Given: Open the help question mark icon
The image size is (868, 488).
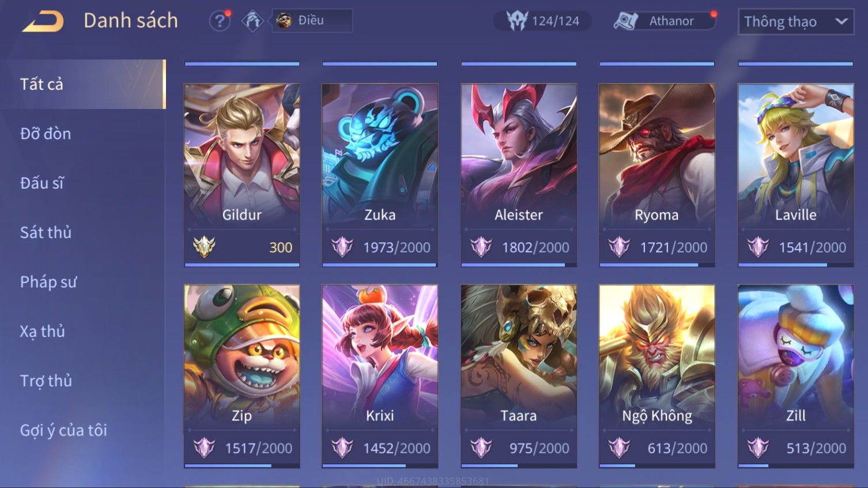Looking at the screenshot, I should (219, 21).
